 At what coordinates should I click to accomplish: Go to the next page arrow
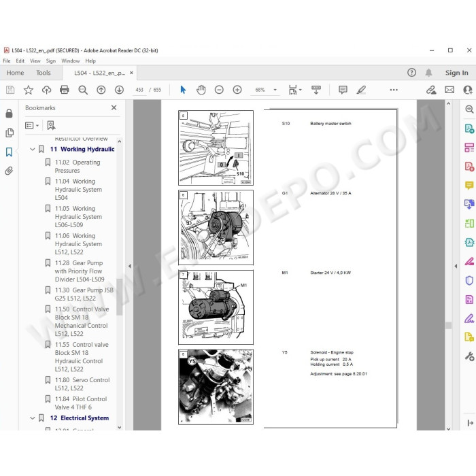[119, 90]
